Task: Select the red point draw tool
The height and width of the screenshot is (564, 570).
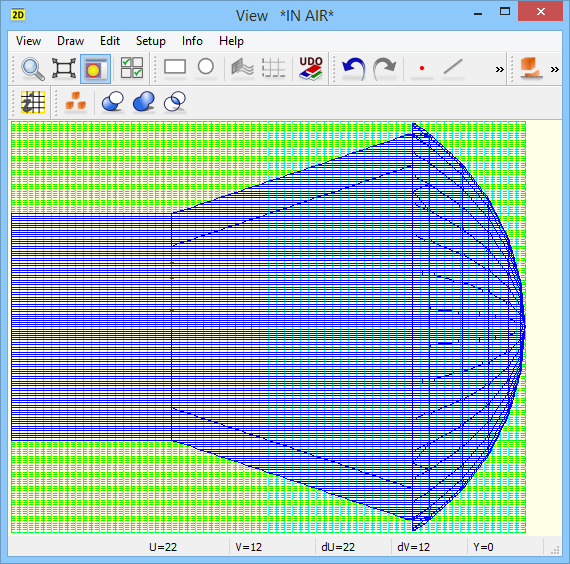Action: tap(422, 68)
